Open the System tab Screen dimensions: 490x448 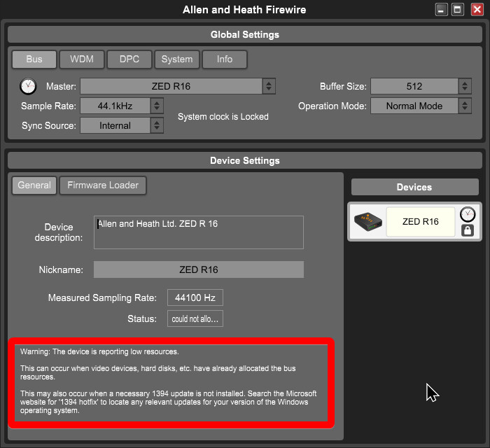point(177,59)
